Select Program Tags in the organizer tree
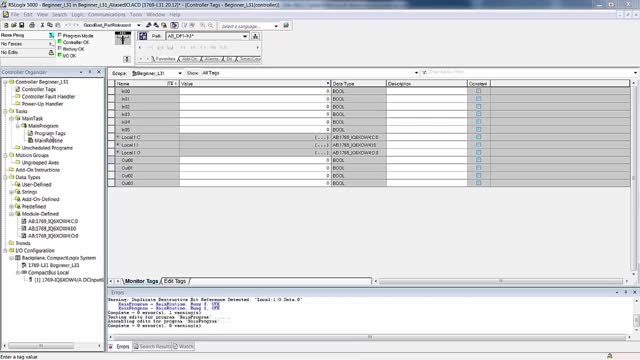This screenshot has width=640, height=360. point(50,133)
